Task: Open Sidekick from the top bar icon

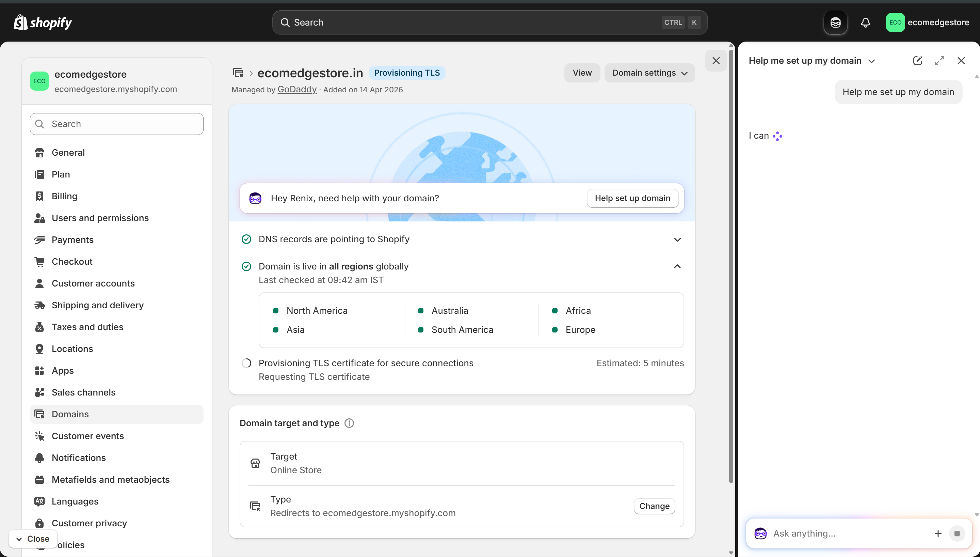Action: 836,22
